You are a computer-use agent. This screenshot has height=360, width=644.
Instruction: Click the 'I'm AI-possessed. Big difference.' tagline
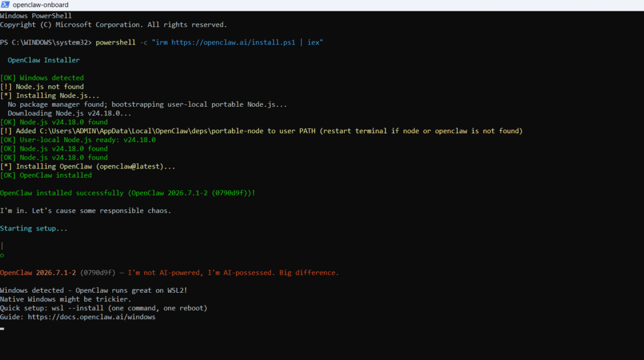(x=273, y=273)
